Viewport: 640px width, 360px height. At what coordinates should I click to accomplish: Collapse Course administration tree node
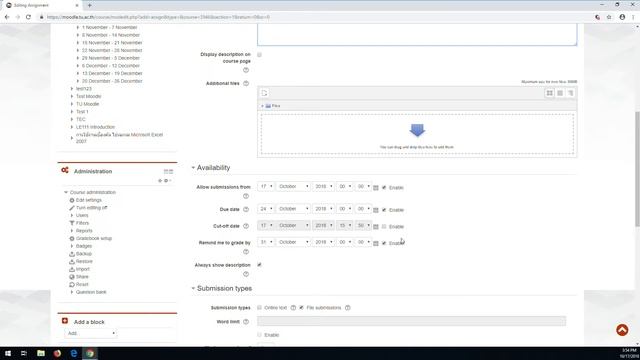pos(66,192)
